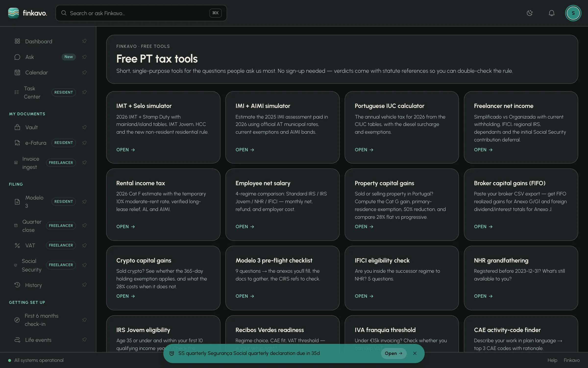
Task: Open the Broker capital gains (FIFO) tool
Action: click(483, 226)
